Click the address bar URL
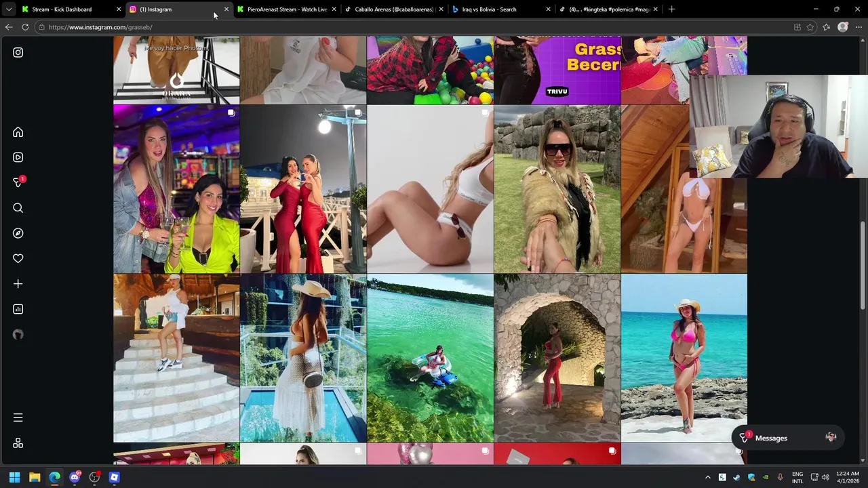The width and height of the screenshot is (868, 488). [100, 27]
